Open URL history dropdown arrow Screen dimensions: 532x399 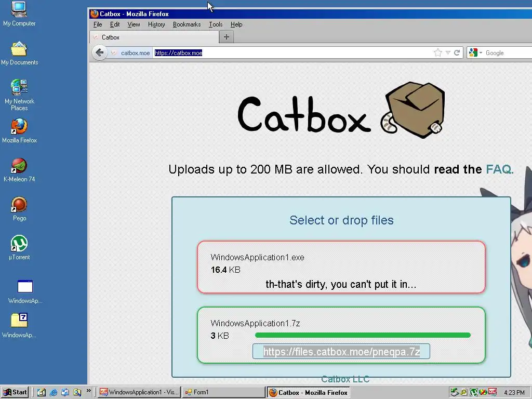point(448,52)
